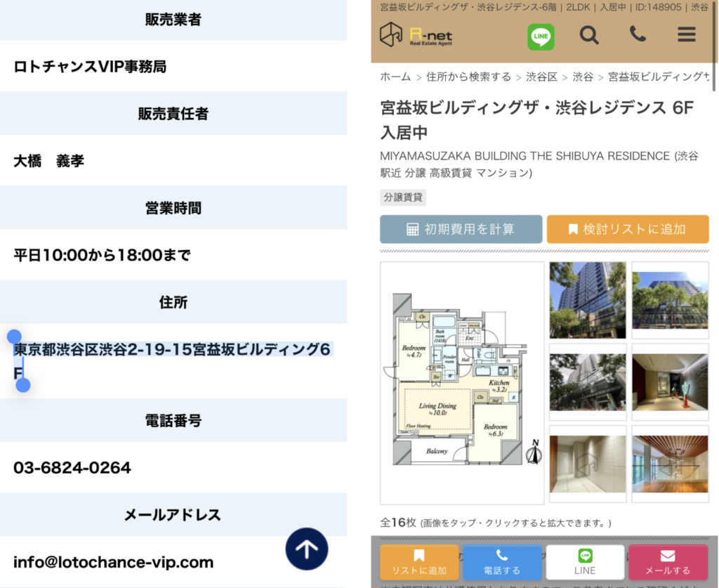Open 渋谷区 breadcrumb link
The image size is (719, 588).
point(541,77)
